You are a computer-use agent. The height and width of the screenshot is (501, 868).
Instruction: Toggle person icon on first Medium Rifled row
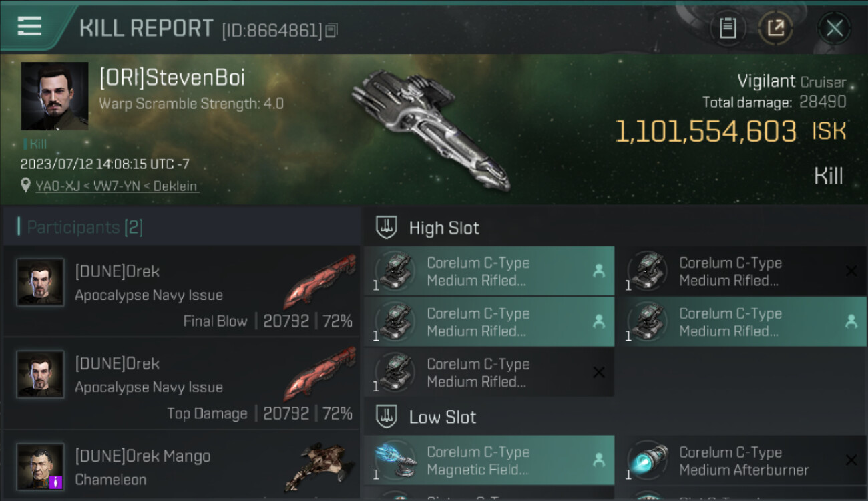tap(599, 271)
